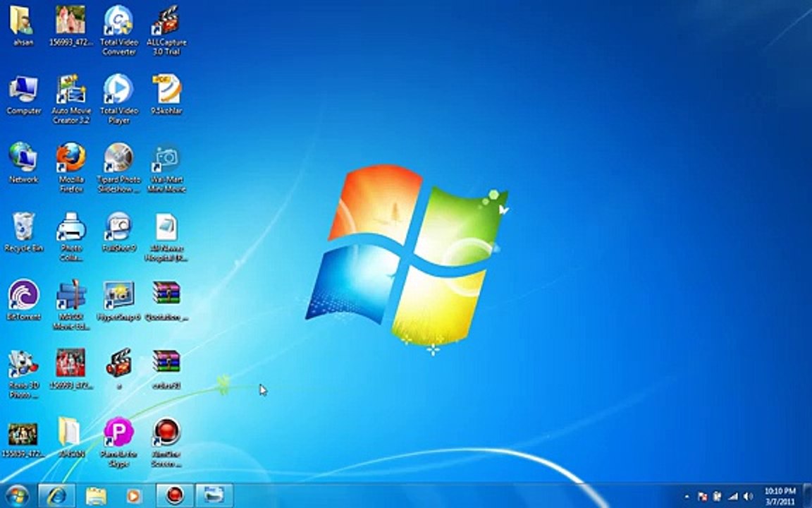Launch Total Video Converter shortcut
This screenshot has height=508, width=812.
click(118, 30)
